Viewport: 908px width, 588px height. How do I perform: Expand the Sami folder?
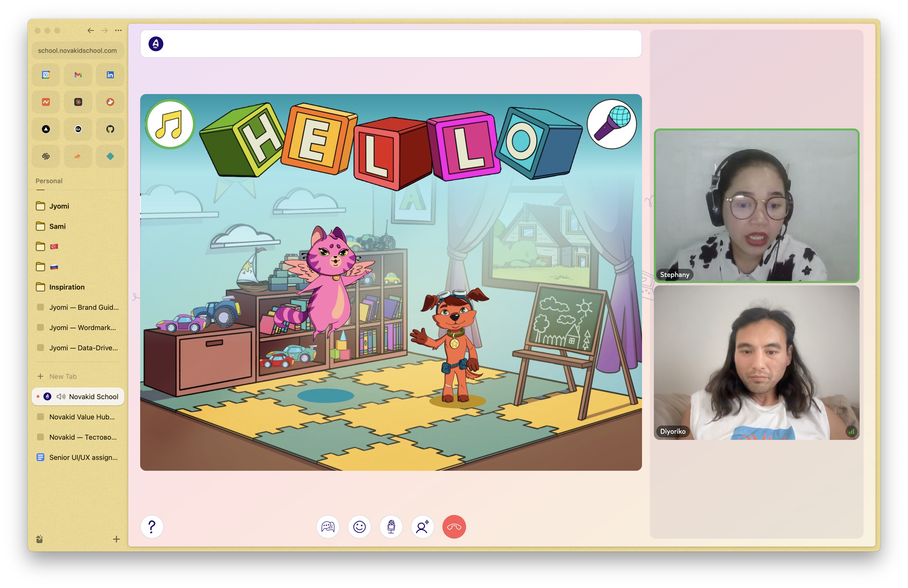pyautogui.click(x=57, y=226)
